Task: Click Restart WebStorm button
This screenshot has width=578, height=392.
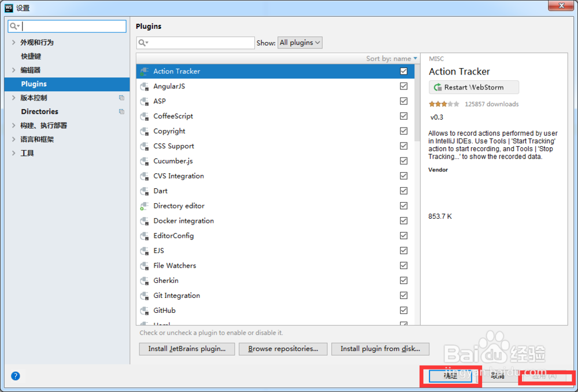Action: click(x=474, y=87)
